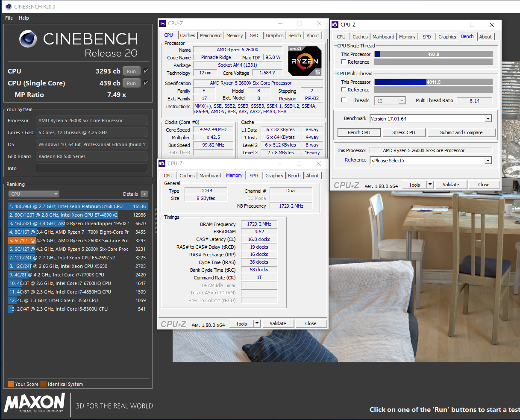520x420 pixels.
Task: Select ranking row Ryzen 7 1700X
Action: pos(77,232)
